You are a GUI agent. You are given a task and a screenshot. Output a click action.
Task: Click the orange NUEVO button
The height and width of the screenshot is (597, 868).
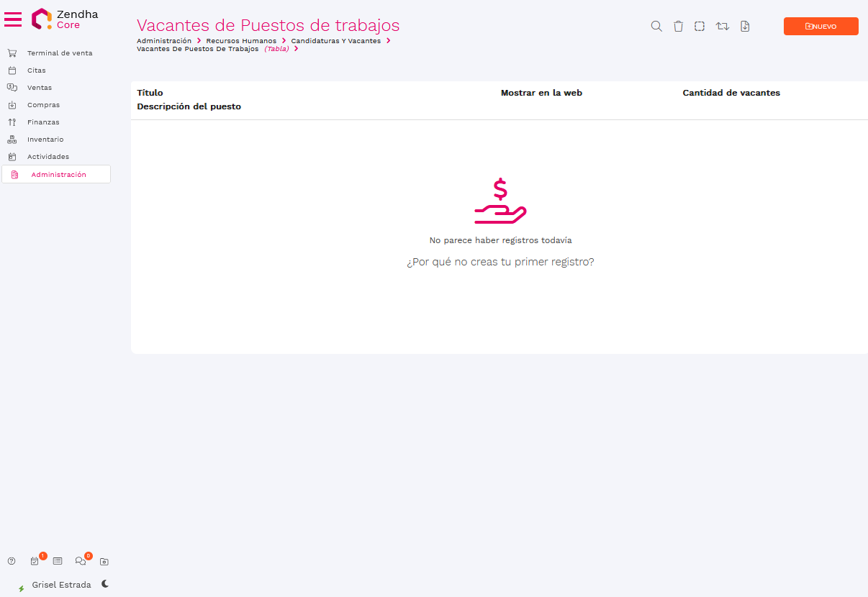coord(820,27)
